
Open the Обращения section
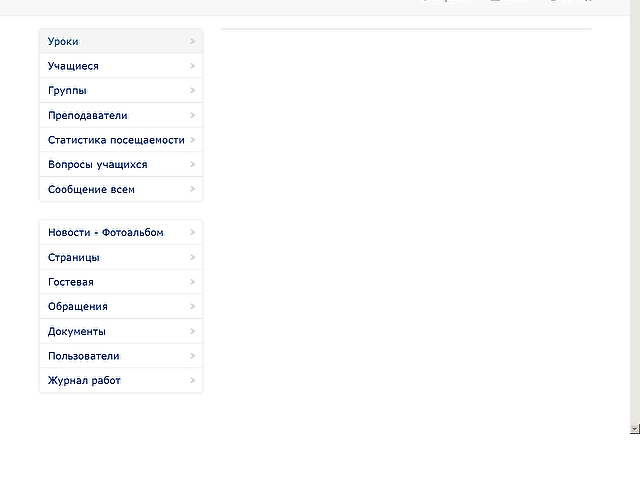coord(77,307)
